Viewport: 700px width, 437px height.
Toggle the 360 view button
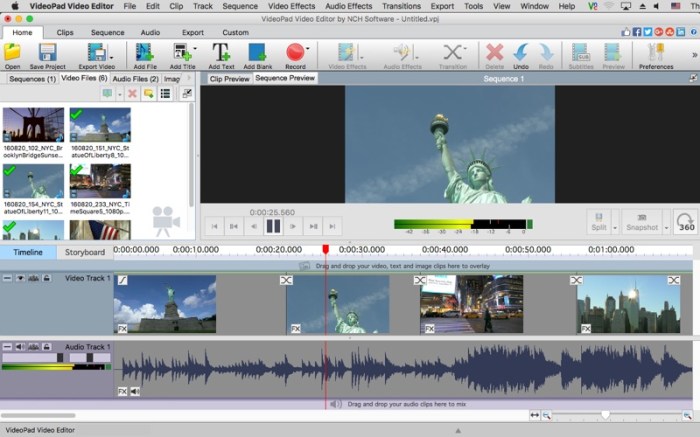(686, 223)
